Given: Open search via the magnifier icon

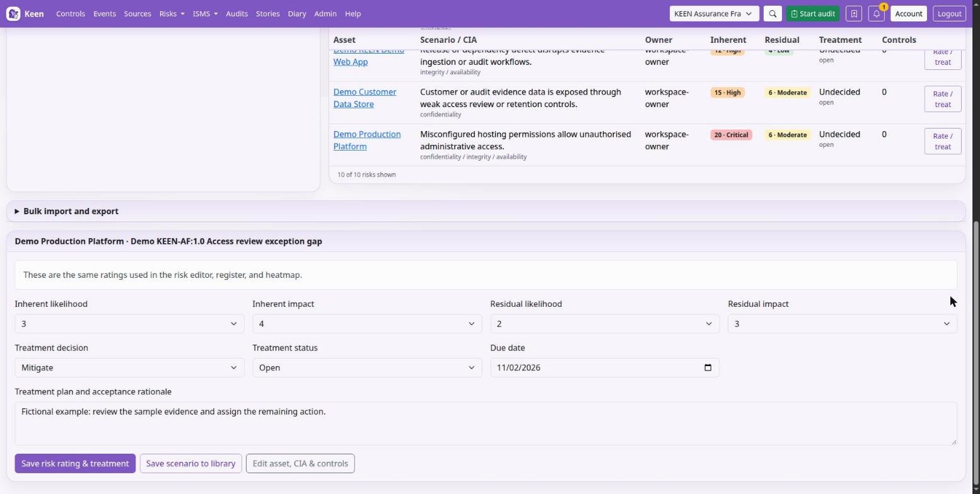Looking at the screenshot, I should click(x=773, y=13).
